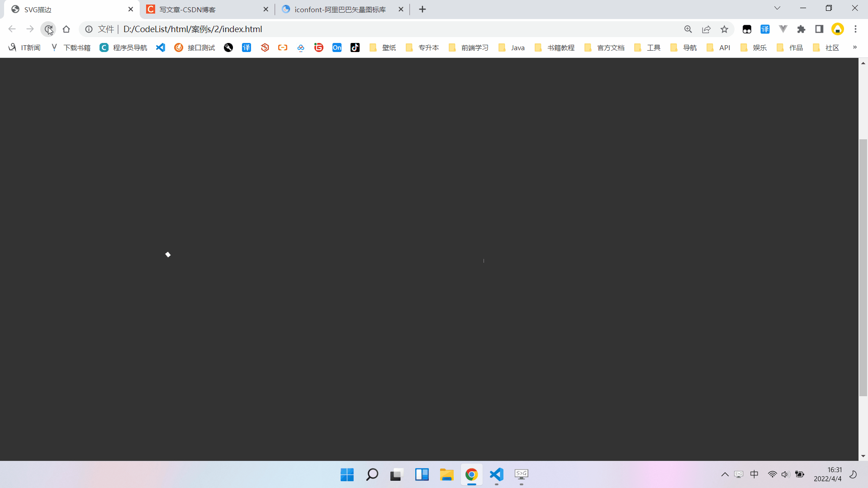Open the IT新闻 bookmark
Screen dimensions: 868x488
click(25, 47)
